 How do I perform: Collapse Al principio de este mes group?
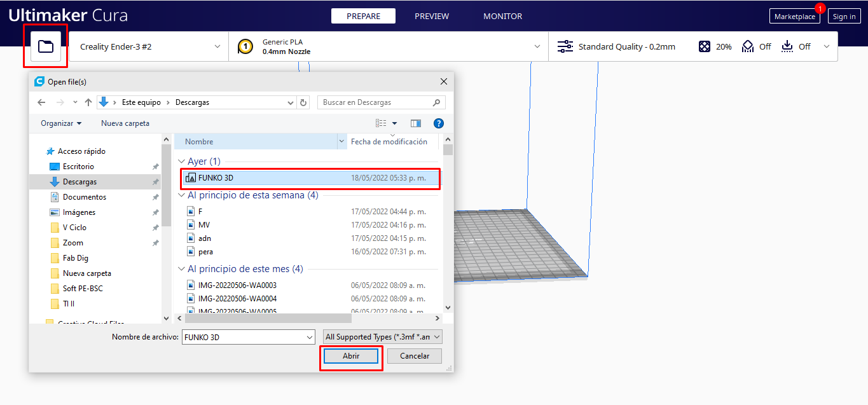[182, 269]
